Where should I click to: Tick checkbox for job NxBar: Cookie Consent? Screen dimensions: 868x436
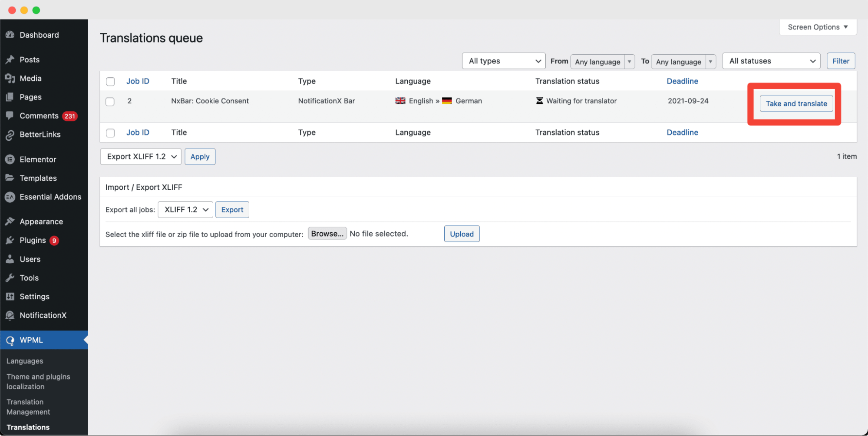pyautogui.click(x=110, y=101)
